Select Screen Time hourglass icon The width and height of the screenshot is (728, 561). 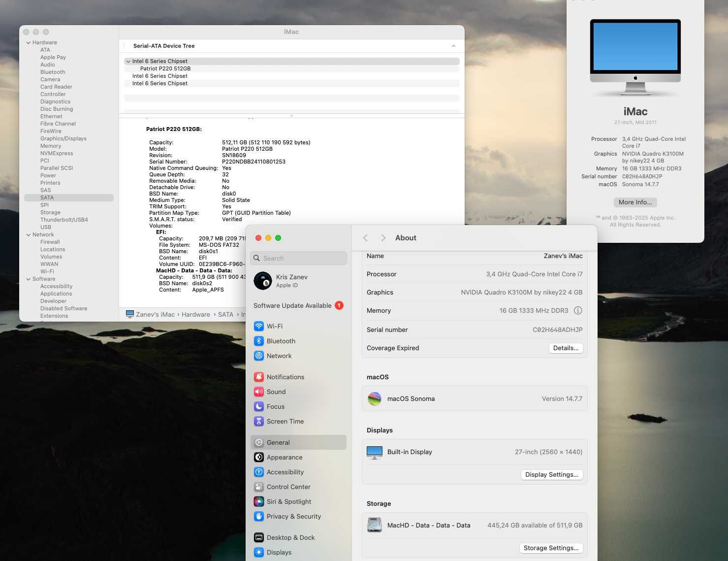coord(259,421)
